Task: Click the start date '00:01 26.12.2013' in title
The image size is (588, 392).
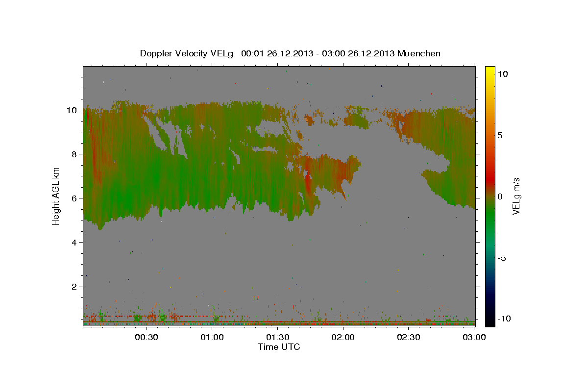Action: click(277, 53)
